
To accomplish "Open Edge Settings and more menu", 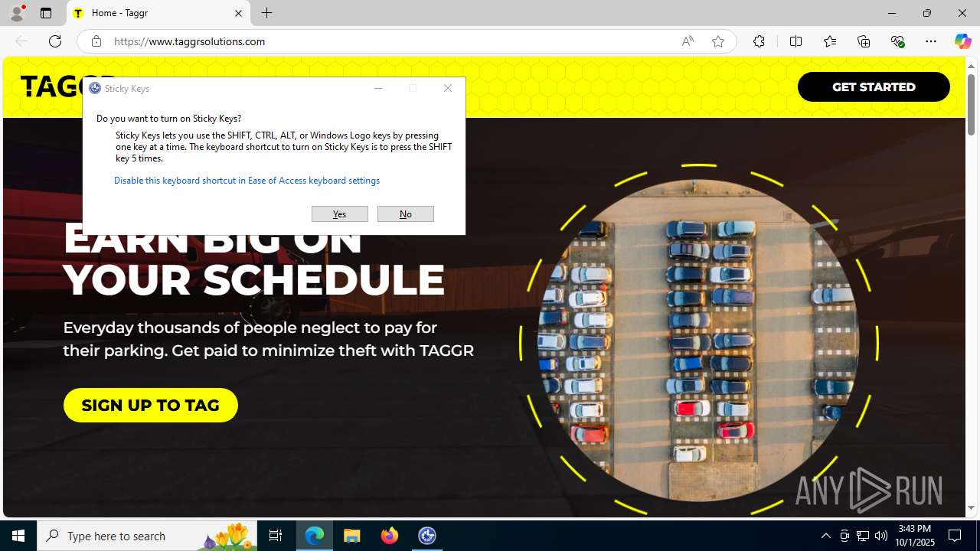I will [x=931, y=41].
